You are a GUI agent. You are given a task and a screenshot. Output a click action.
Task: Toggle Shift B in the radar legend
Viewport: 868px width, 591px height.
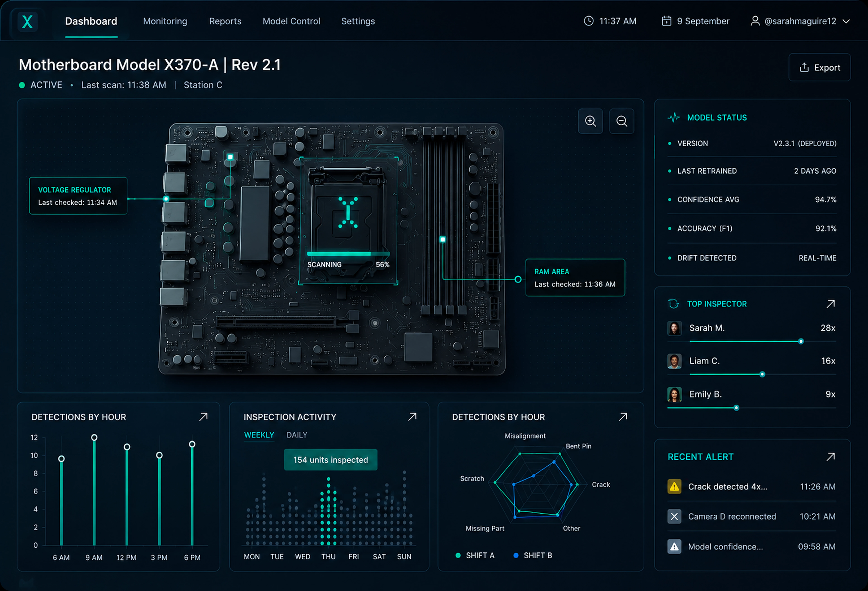point(533,555)
